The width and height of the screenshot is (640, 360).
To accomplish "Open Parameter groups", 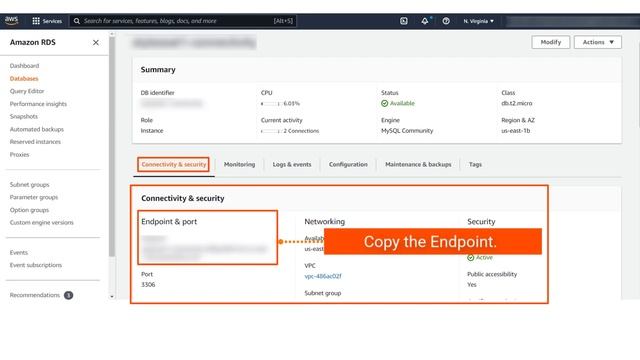I will pos(34,197).
